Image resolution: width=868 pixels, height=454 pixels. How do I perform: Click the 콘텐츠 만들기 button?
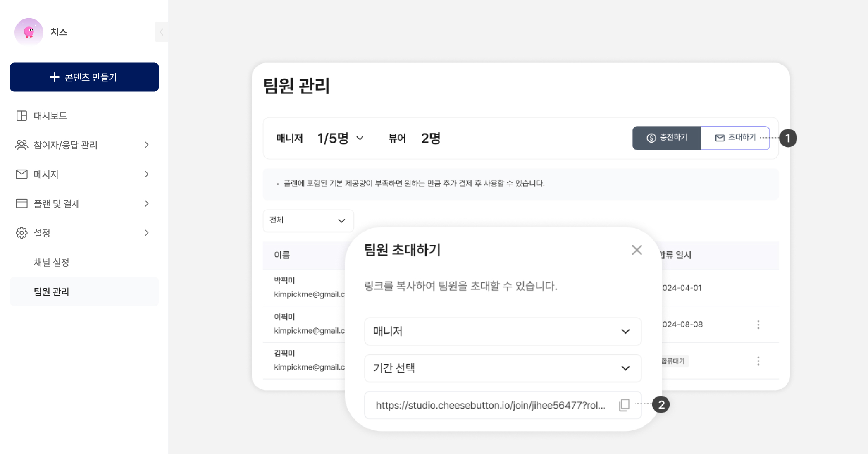click(84, 77)
